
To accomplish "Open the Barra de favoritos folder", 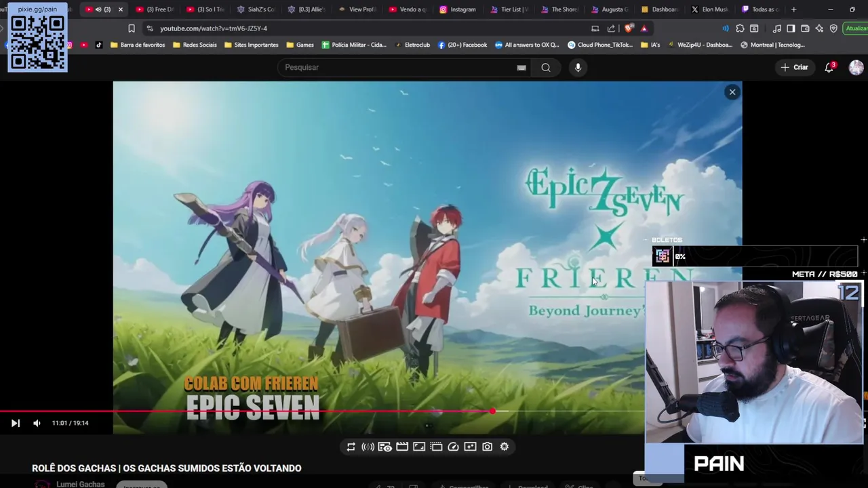I will point(138,45).
